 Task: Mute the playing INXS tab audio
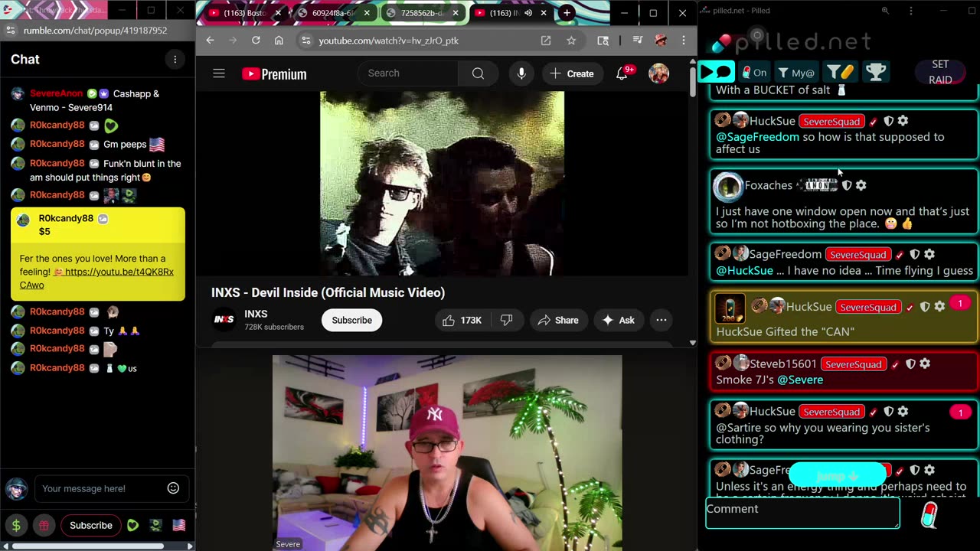click(x=528, y=13)
